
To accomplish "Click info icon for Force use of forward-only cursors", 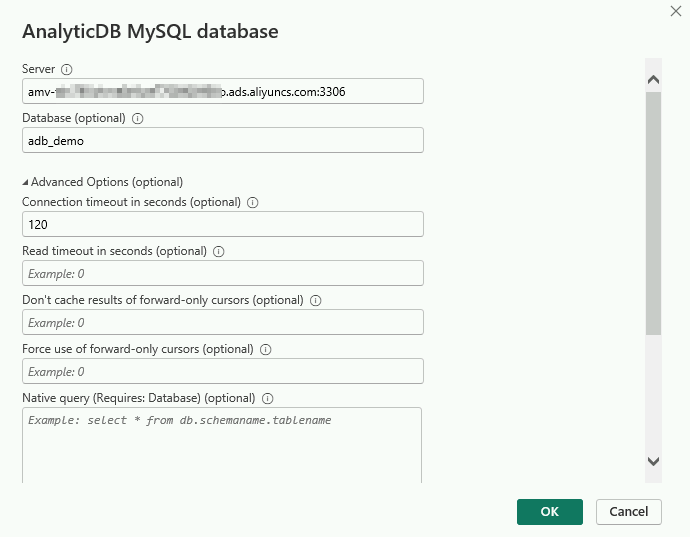I will coord(265,349).
